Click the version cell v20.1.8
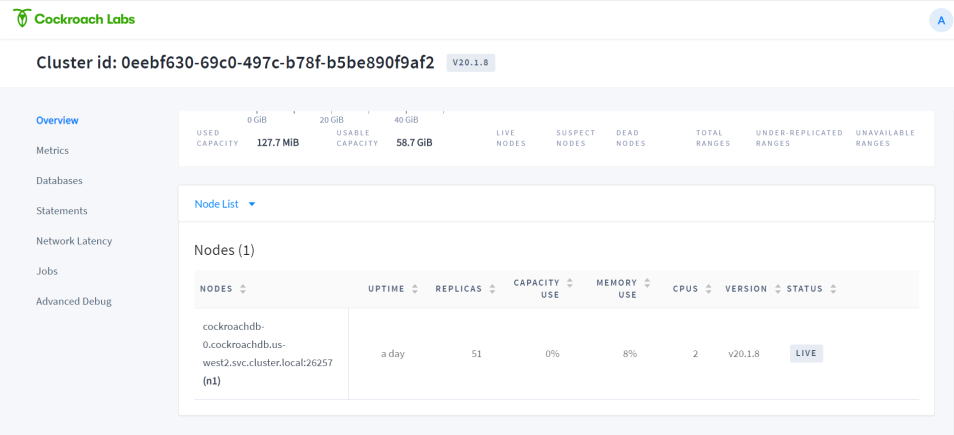Image resolution: width=954 pixels, height=435 pixels. [743, 353]
